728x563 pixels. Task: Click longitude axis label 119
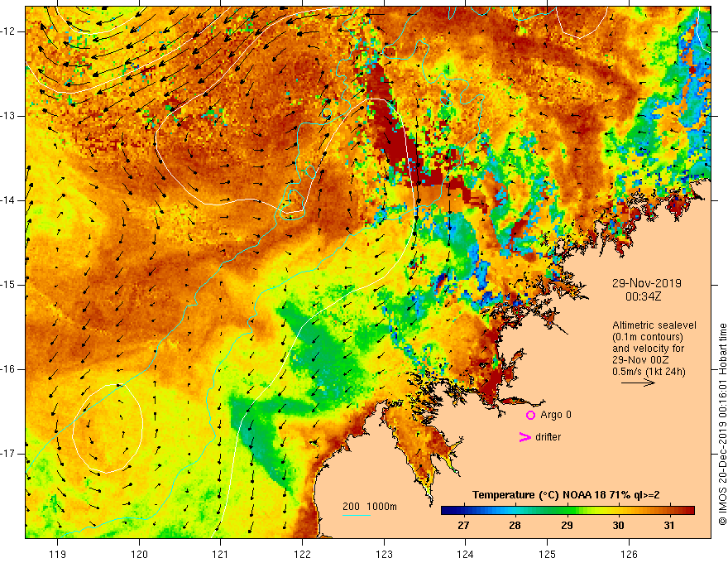pyautogui.click(x=58, y=554)
